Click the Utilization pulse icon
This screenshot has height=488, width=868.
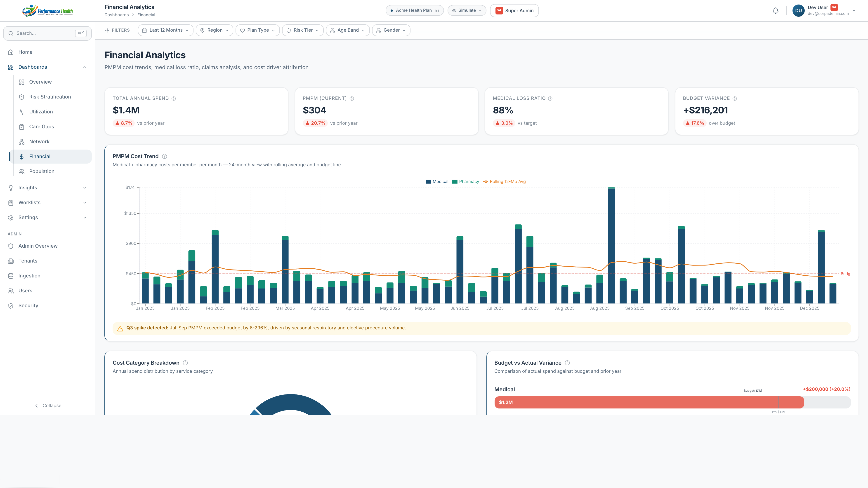[x=21, y=112]
